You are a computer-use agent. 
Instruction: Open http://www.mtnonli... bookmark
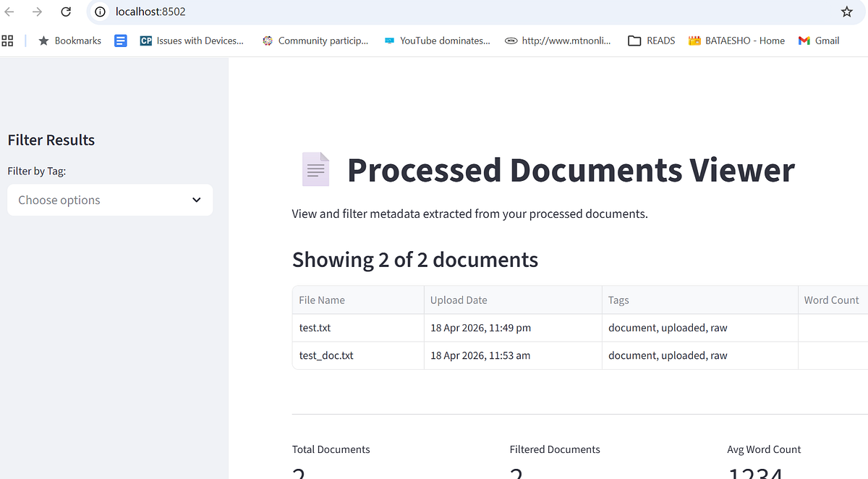coord(558,41)
